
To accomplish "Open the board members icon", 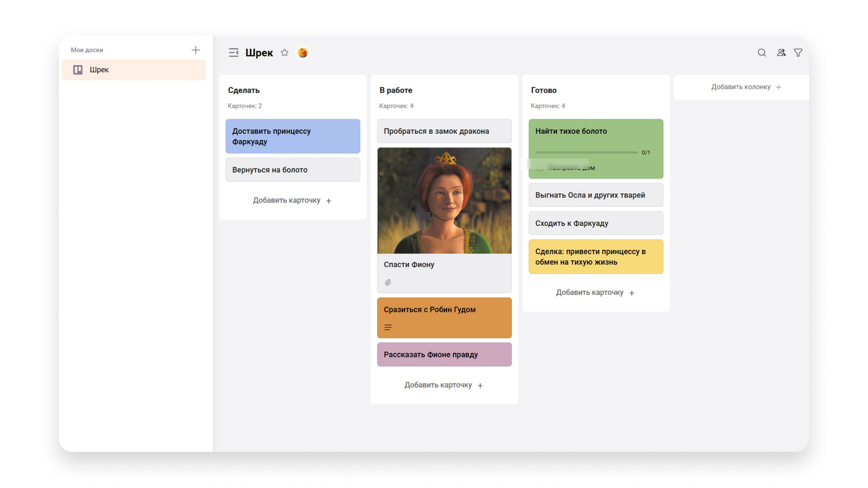I will coord(781,53).
